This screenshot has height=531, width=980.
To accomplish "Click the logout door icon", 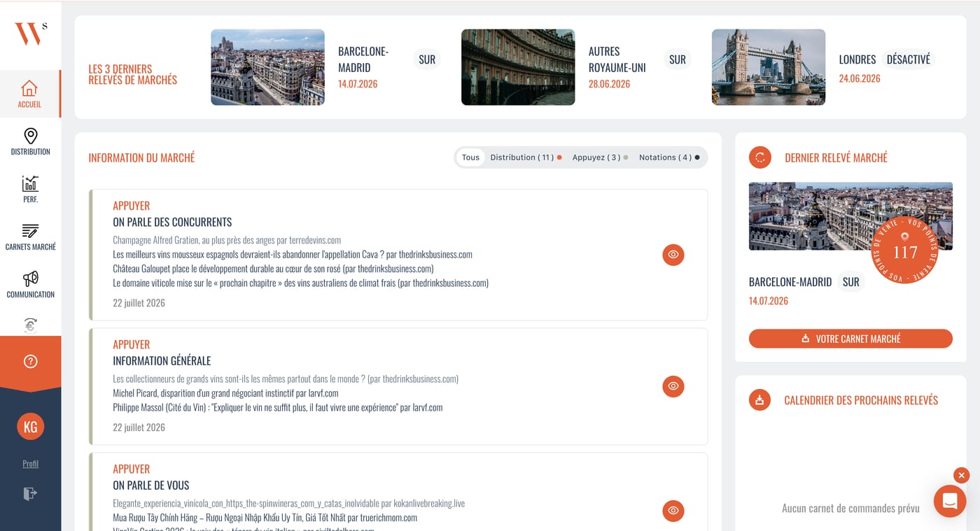I will pyautogui.click(x=30, y=494).
